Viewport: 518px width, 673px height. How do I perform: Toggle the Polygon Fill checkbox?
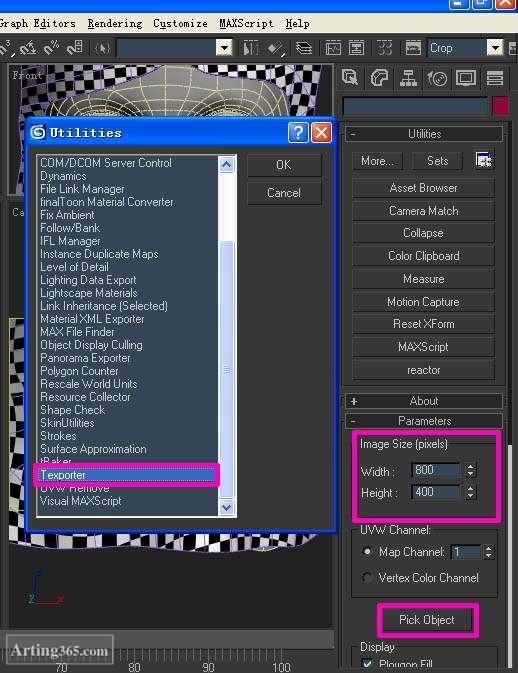tap(367, 664)
